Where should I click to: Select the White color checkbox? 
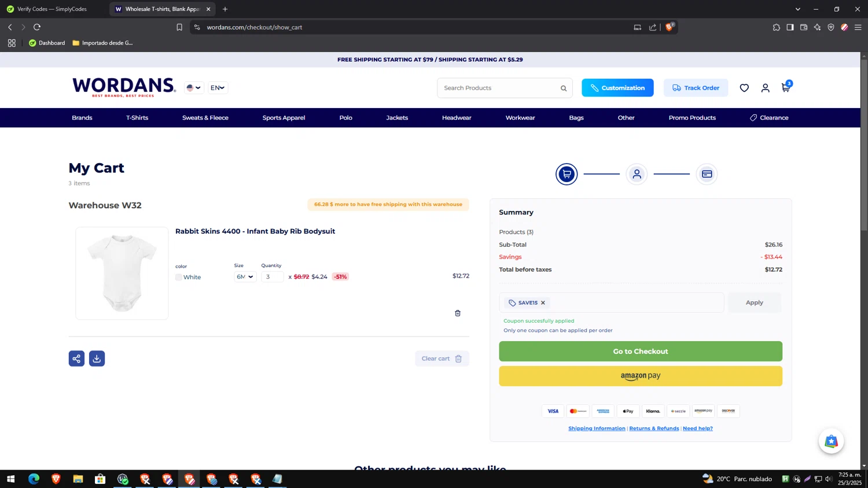[x=179, y=278]
